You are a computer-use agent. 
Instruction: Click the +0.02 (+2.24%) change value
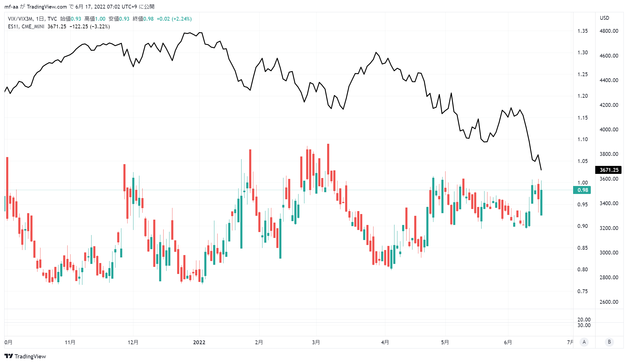[x=174, y=19]
